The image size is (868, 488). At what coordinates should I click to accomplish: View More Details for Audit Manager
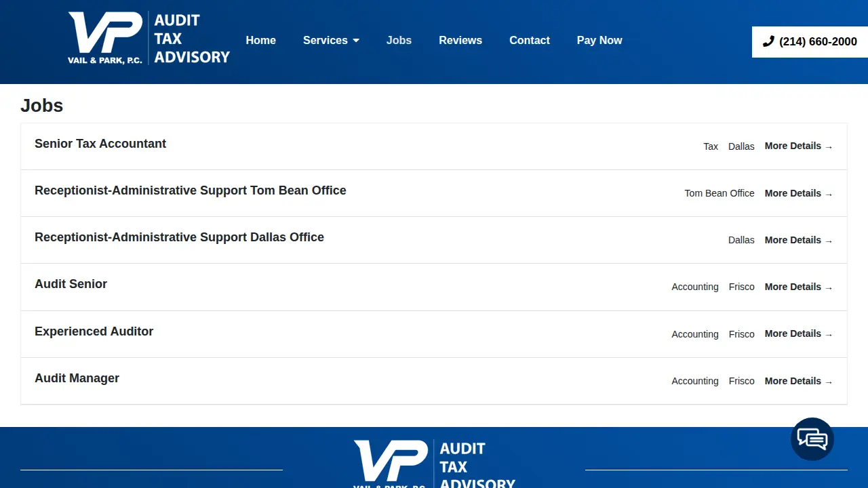pyautogui.click(x=799, y=381)
